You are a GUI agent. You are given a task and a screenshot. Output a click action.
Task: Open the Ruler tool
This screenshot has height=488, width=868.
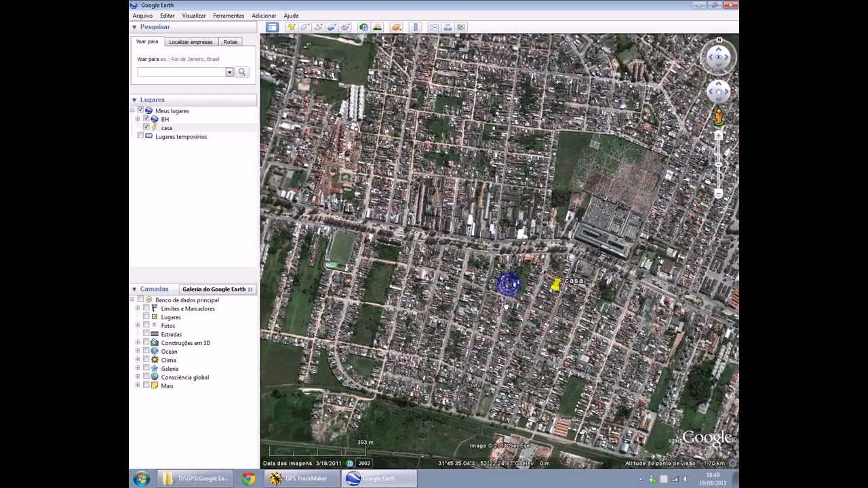[415, 27]
